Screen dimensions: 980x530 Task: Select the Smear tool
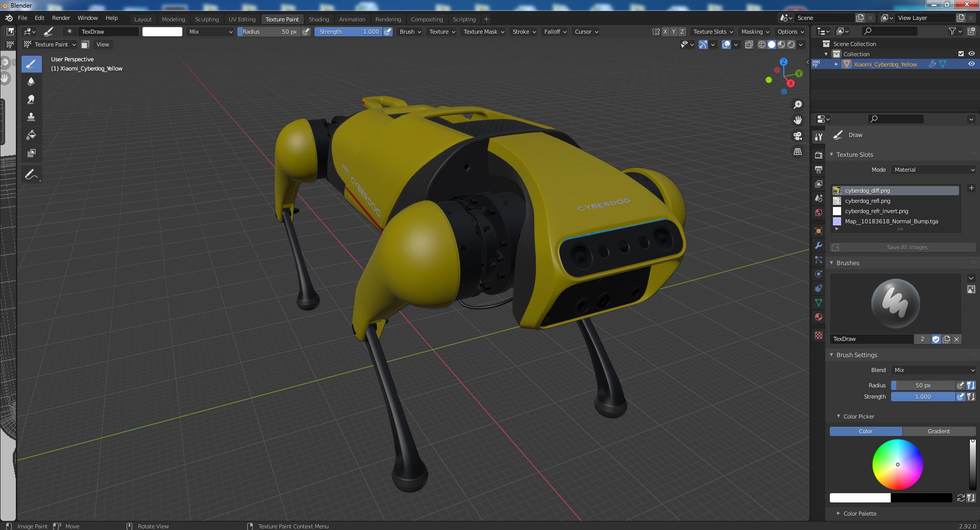(31, 100)
